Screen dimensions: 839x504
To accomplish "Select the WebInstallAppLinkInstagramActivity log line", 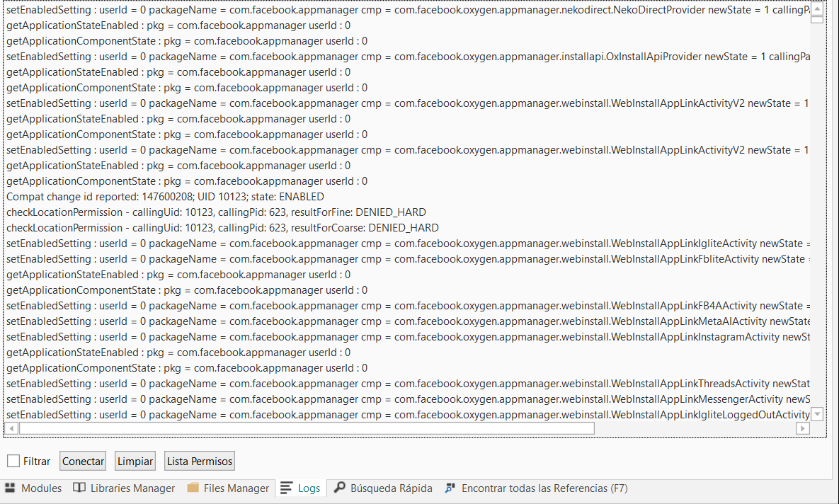I will click(x=407, y=336).
